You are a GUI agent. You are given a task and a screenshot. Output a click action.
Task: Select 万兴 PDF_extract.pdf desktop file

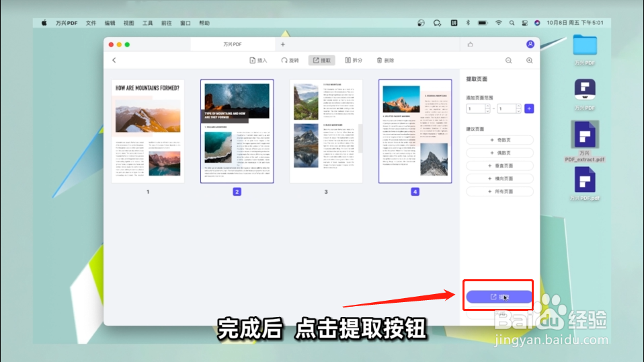pos(585,141)
